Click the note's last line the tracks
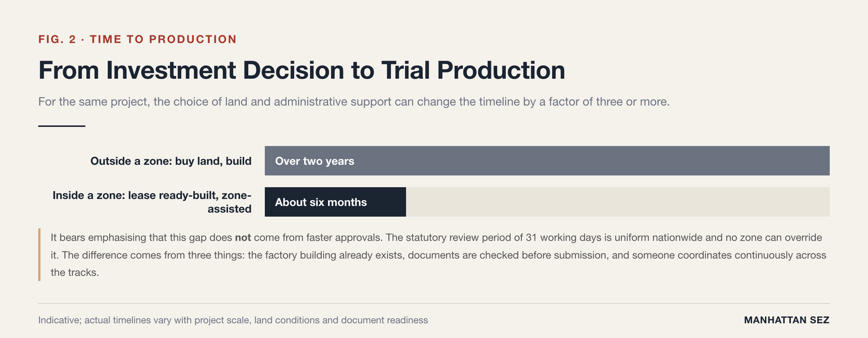This screenshot has height=338, width=868. tap(75, 273)
